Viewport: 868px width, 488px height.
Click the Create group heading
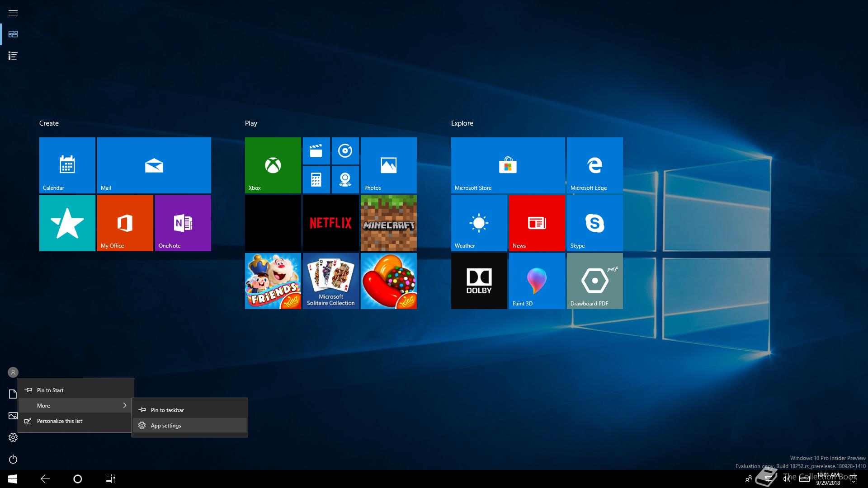click(x=49, y=123)
